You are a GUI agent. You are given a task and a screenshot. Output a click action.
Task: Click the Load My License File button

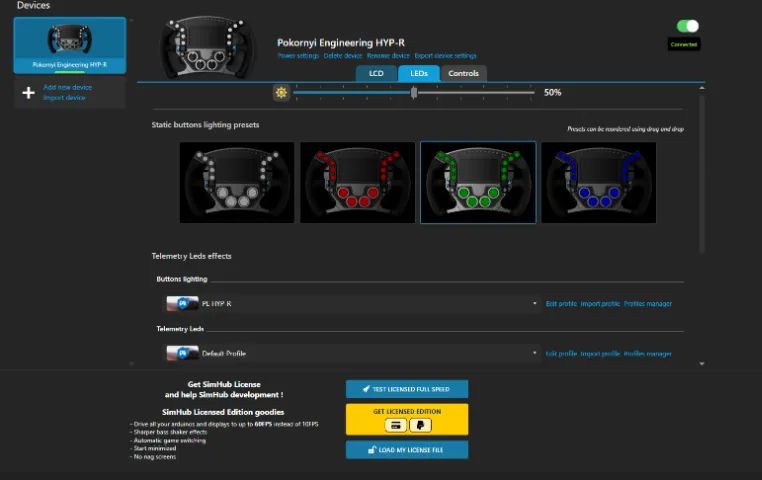(407, 450)
